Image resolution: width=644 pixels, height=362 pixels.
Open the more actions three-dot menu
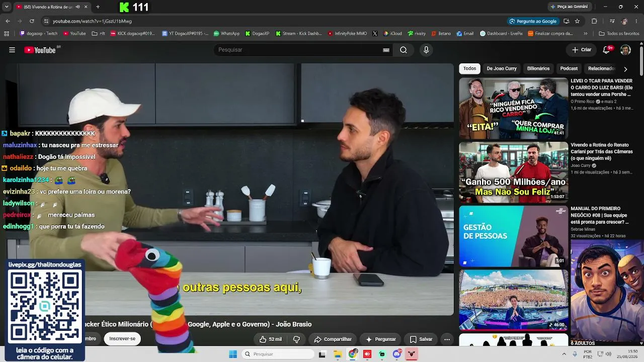(447, 339)
